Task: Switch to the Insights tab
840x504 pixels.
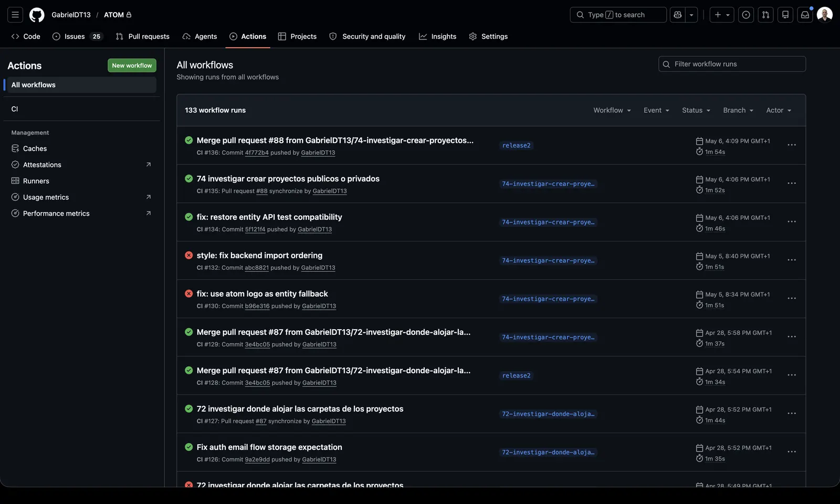Action: 438,37
